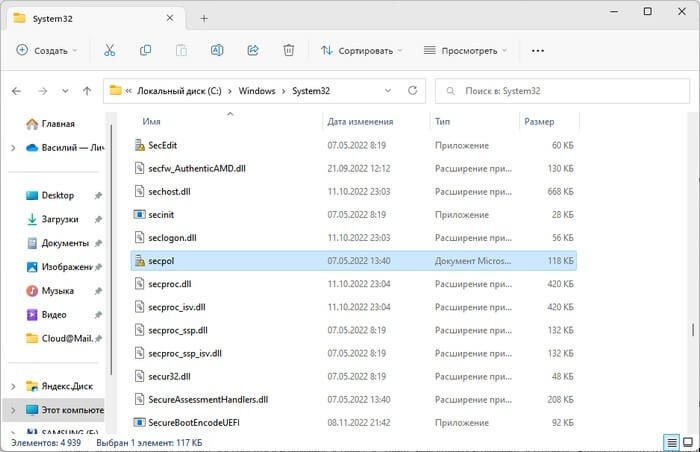Go forward with the right arrow
Viewport: 700px width, 452px height.
(x=42, y=91)
